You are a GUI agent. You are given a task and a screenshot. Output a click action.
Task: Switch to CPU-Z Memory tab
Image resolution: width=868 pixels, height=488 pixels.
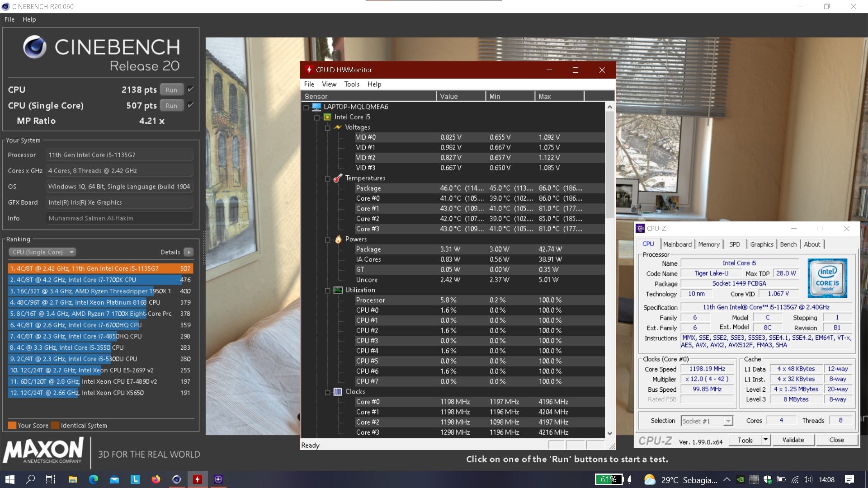[708, 244]
